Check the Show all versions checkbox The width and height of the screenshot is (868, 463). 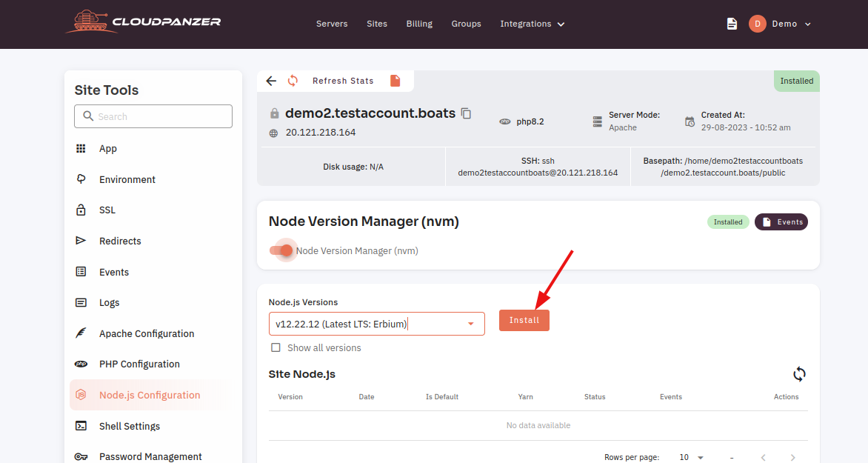[276, 347]
